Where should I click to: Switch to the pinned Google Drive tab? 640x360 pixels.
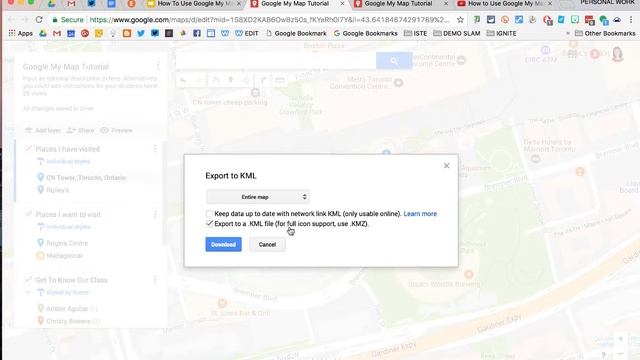coord(51,4)
